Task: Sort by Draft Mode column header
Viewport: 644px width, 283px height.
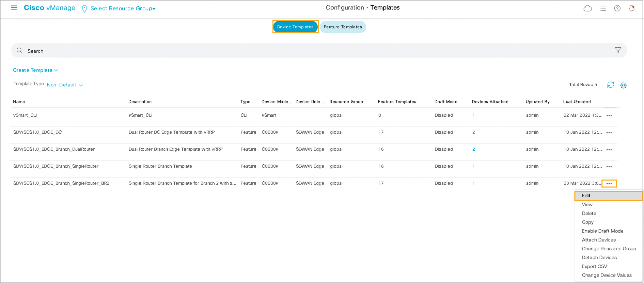Action: (446, 102)
